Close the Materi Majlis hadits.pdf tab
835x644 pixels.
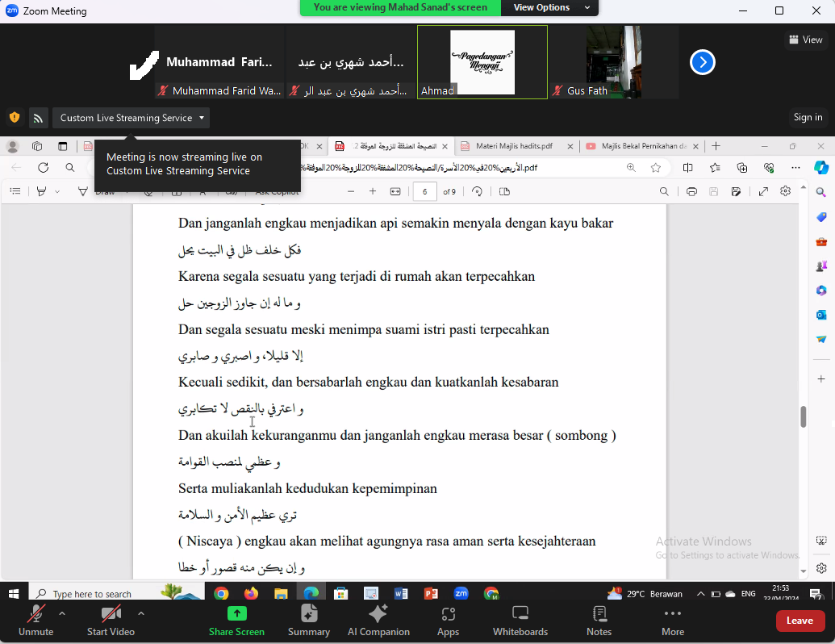[x=570, y=146]
